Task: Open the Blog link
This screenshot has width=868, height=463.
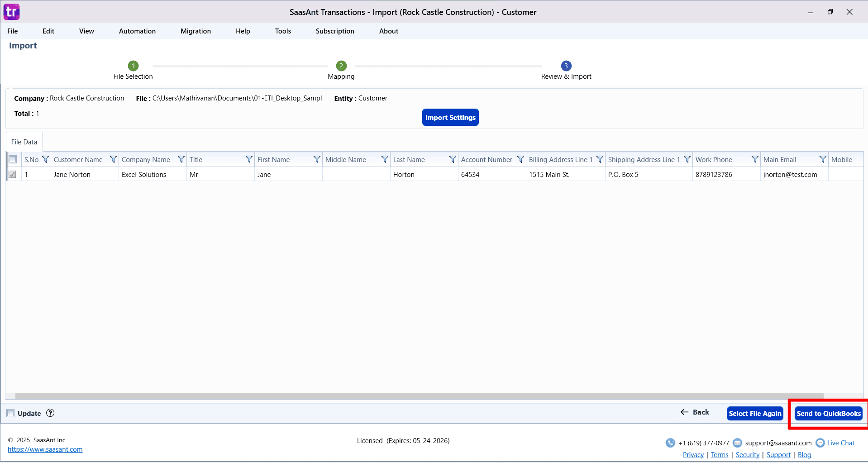Action: click(x=804, y=455)
